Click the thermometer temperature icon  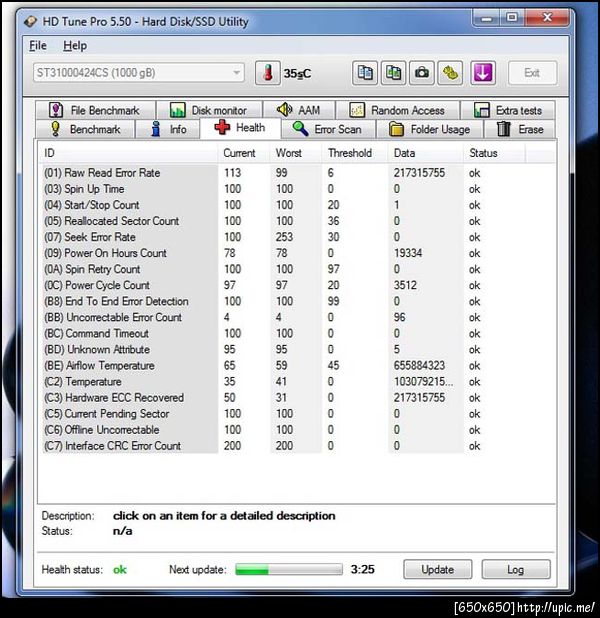pyautogui.click(x=268, y=73)
